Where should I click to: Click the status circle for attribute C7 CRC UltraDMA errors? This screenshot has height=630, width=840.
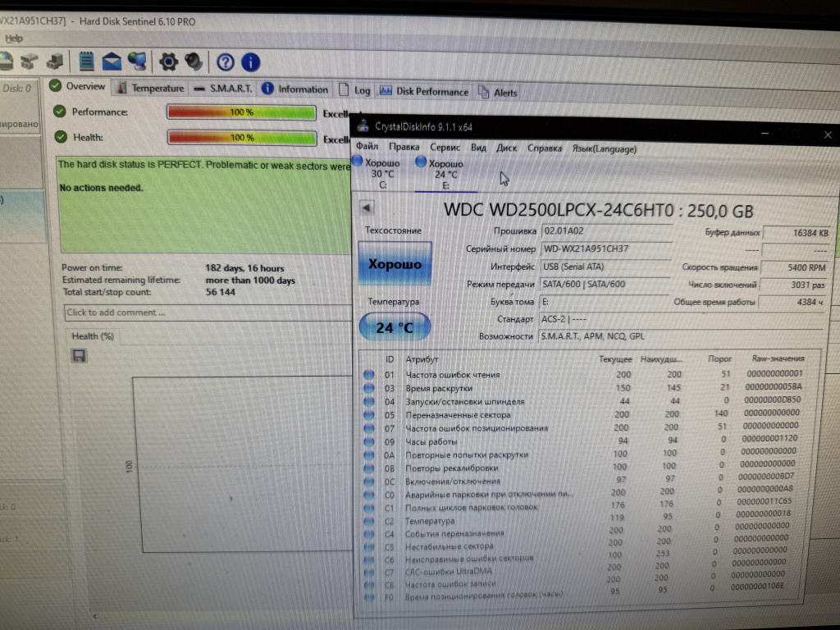(x=368, y=572)
